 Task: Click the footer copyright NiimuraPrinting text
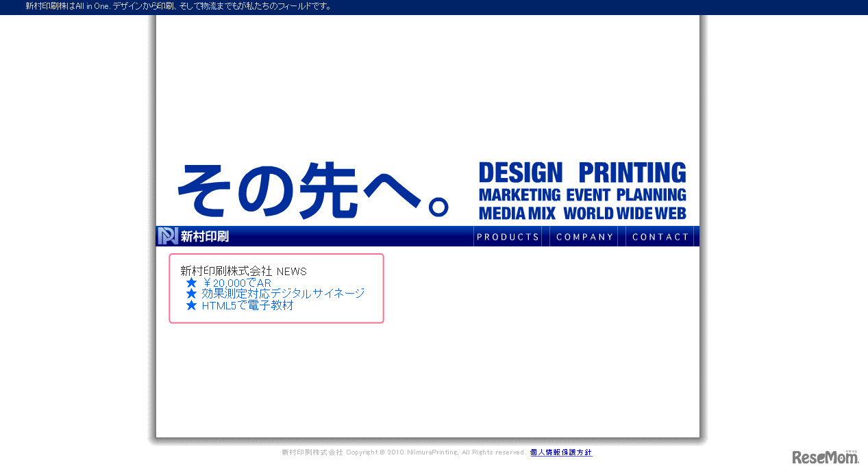tap(404, 452)
